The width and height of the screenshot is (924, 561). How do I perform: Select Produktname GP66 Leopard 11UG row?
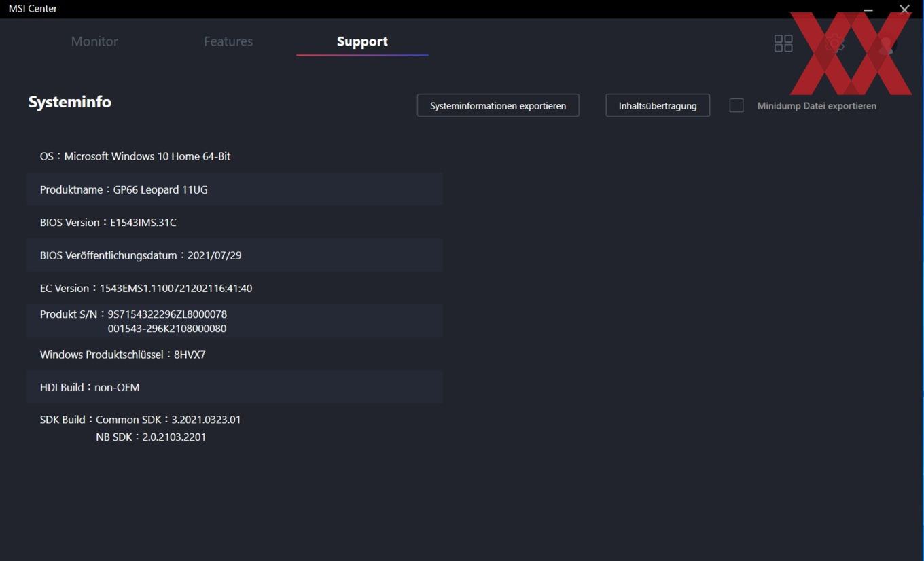235,189
